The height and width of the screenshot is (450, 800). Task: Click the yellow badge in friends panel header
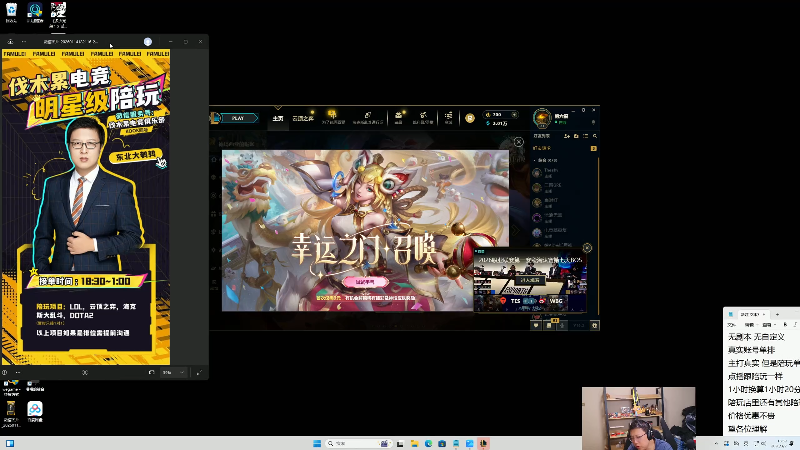[593, 148]
